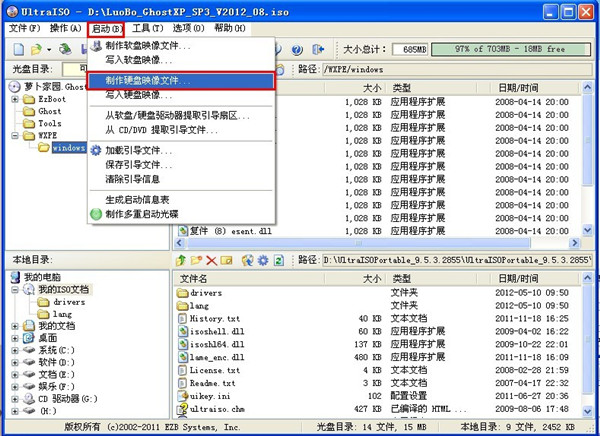
Task: Click the 97% of 703MB capacity bar
Action: click(x=510, y=49)
